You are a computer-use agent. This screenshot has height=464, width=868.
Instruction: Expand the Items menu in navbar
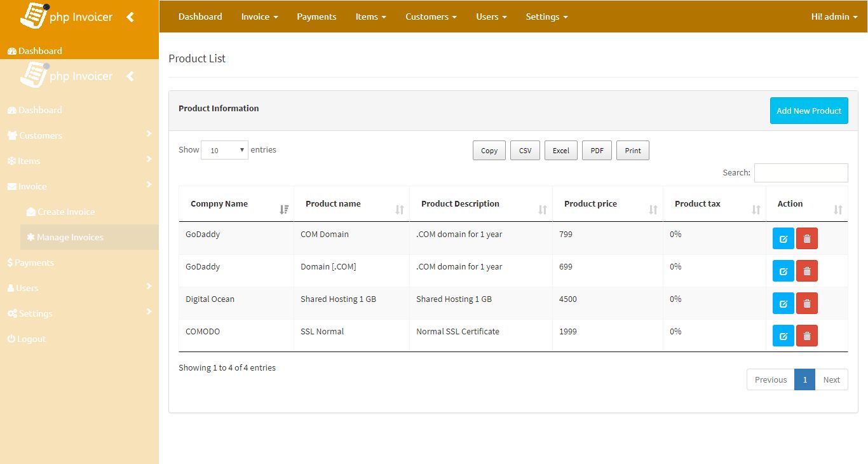370,17
